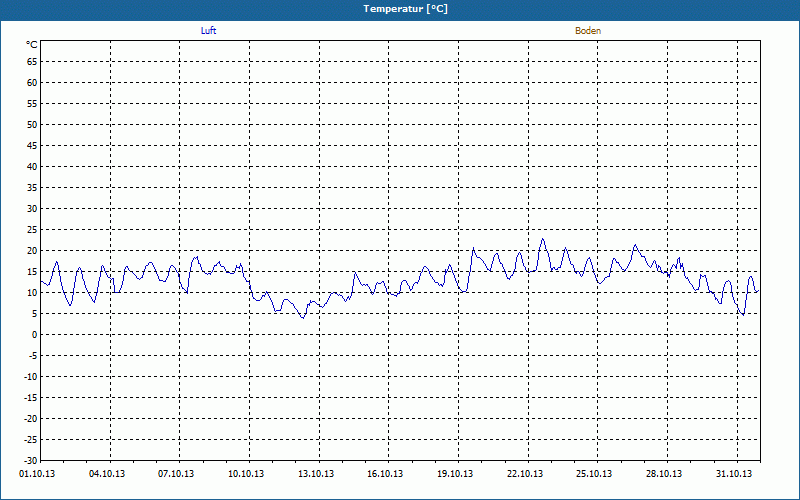Screen dimensions: 800x500
Task: Select the 20 y-axis label
Action: coord(32,251)
